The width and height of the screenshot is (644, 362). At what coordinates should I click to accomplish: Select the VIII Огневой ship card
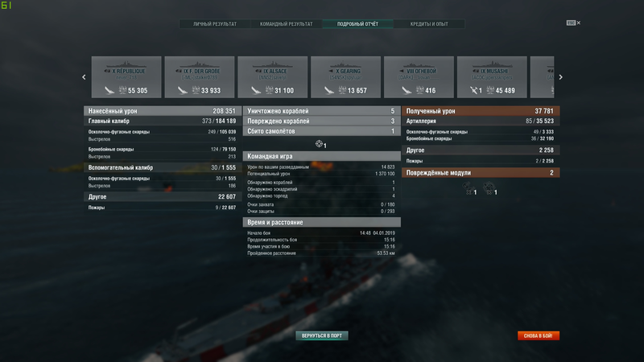(419, 77)
